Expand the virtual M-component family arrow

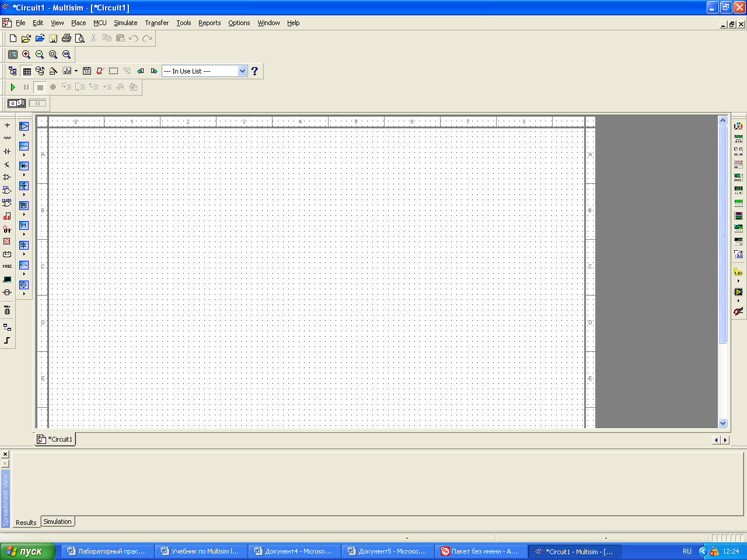(24, 235)
